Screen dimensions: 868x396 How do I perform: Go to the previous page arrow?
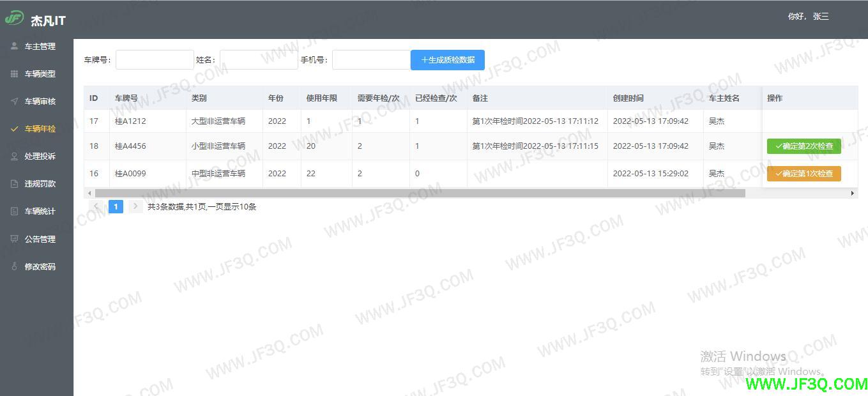click(x=96, y=206)
